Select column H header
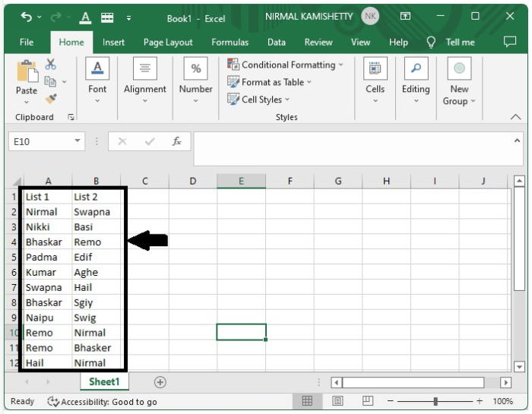Image resolution: width=532 pixels, height=414 pixels. 386,182
